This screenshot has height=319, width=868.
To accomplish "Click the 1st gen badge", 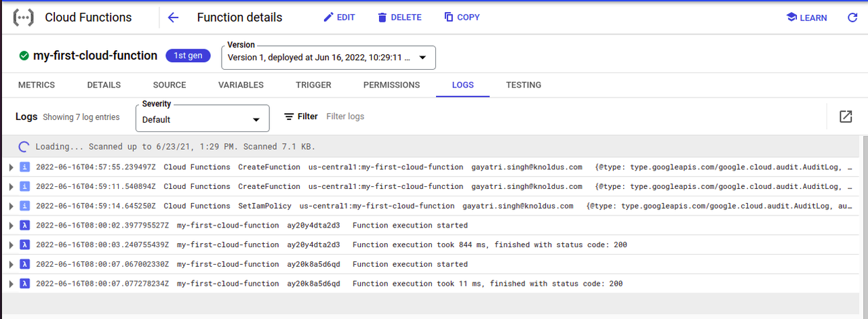I will point(188,56).
